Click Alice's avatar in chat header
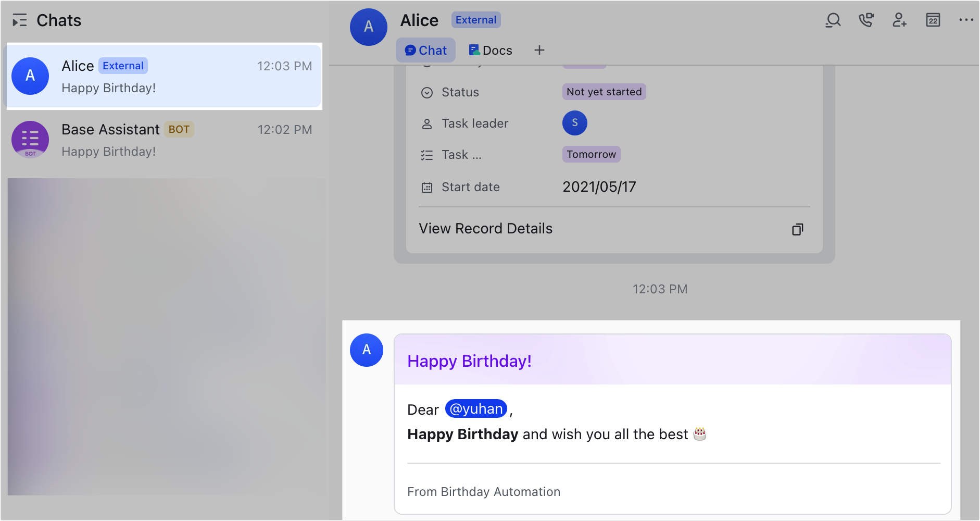 click(368, 27)
